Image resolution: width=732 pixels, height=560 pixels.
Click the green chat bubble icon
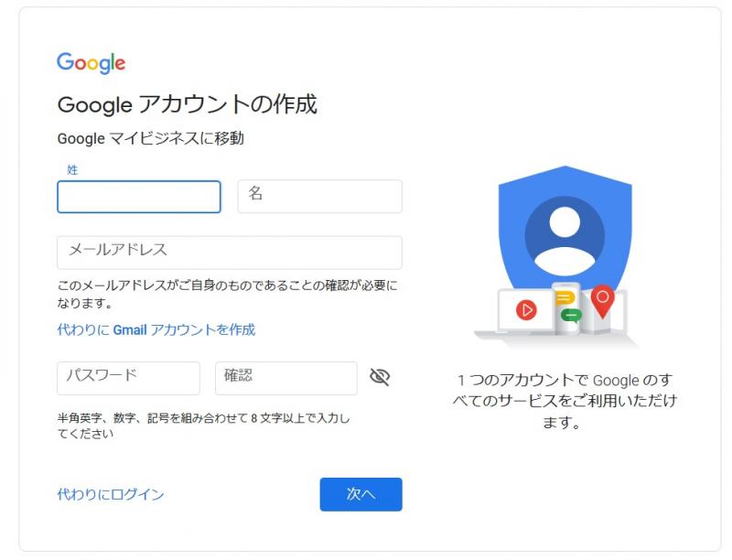(572, 316)
